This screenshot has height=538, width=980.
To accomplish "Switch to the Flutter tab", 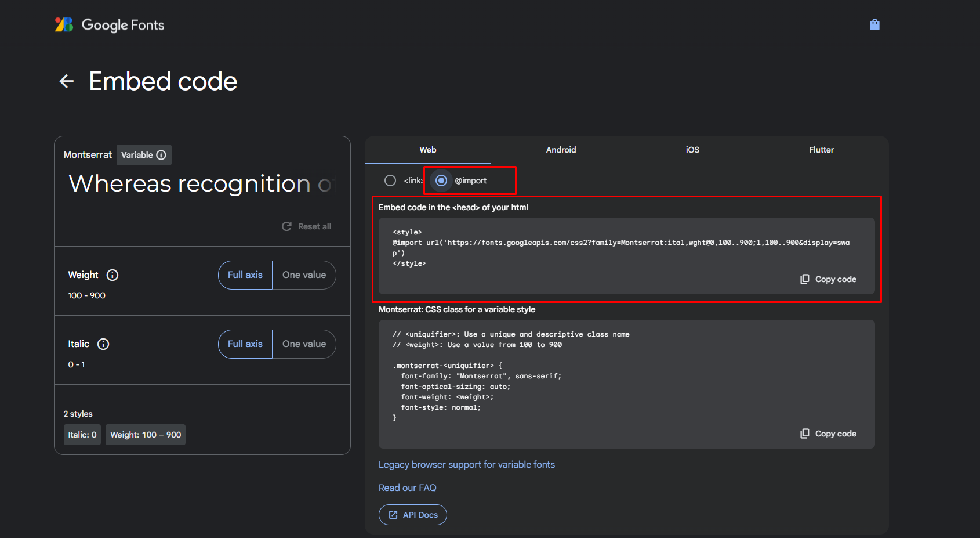I will pyautogui.click(x=821, y=150).
